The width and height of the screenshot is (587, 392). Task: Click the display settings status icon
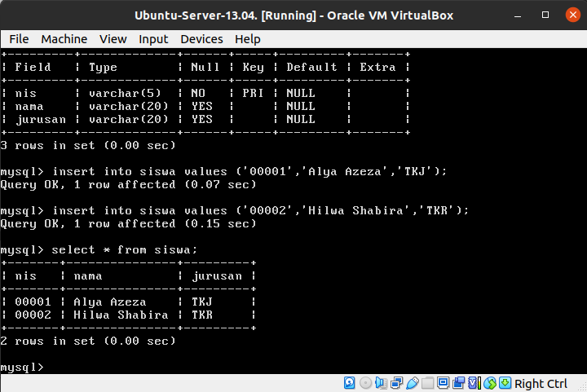coord(443,383)
